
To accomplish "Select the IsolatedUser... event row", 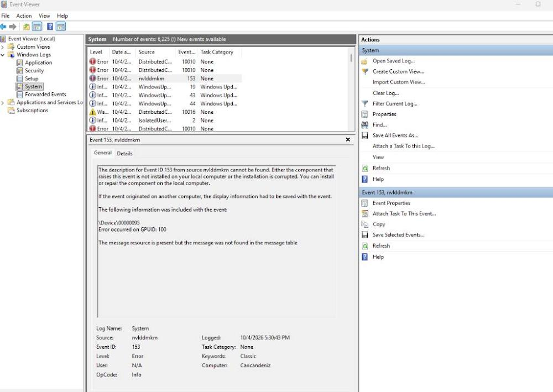I will coord(165,121).
